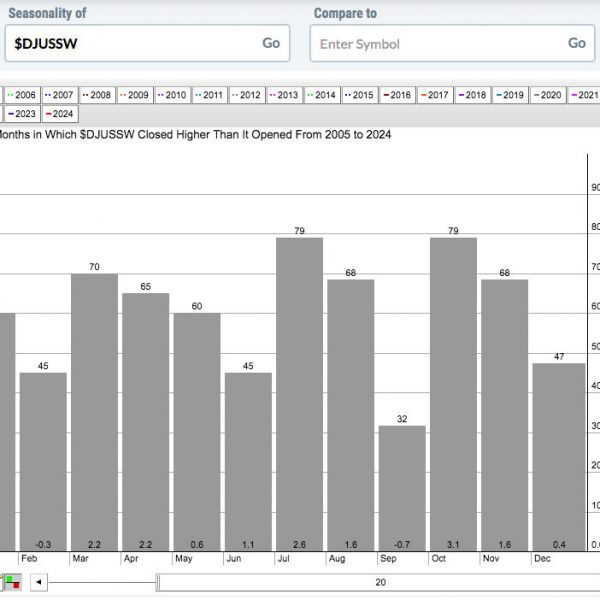Image resolution: width=600 pixels, height=600 pixels.
Task: Toggle the 2015 year line
Action: click(x=359, y=95)
